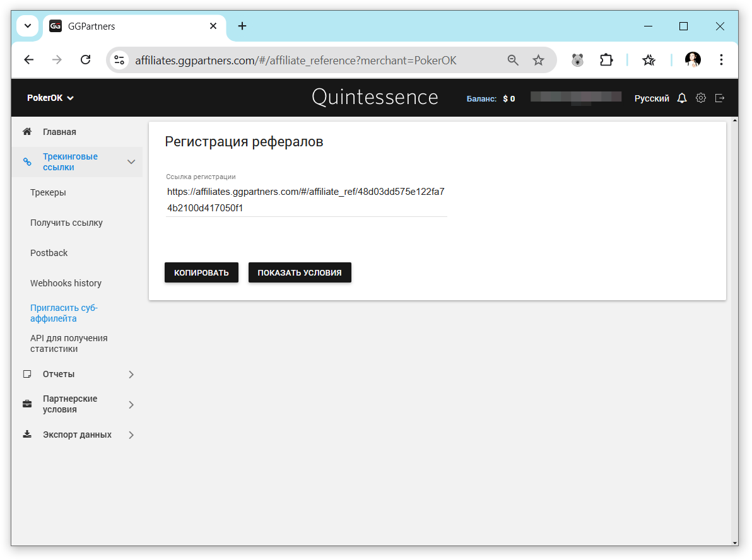Click the registration link text field
This screenshot has width=752, height=560.
pyautogui.click(x=307, y=200)
